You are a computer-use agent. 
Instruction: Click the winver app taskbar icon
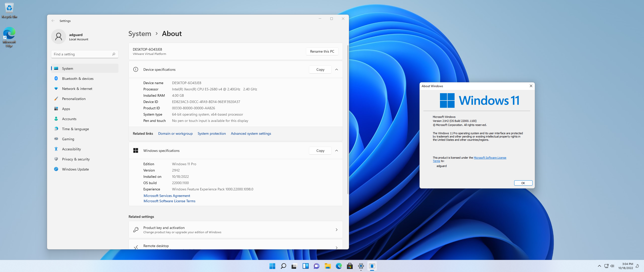[372, 266]
